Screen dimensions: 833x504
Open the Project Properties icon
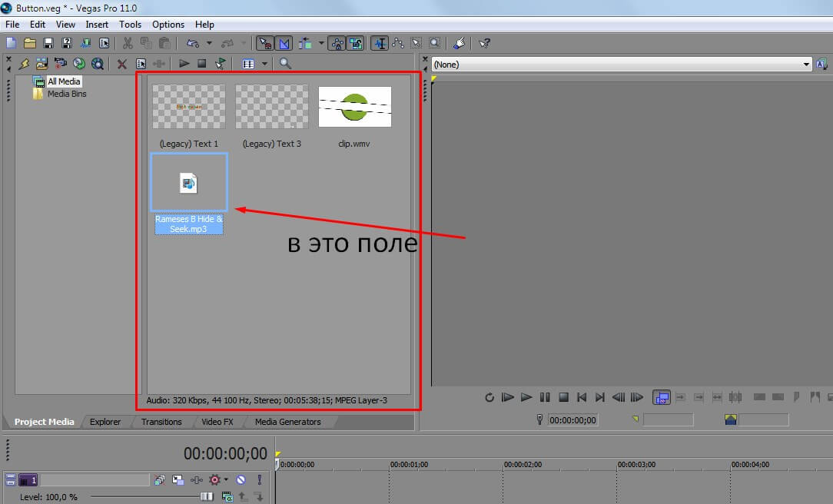click(x=105, y=43)
